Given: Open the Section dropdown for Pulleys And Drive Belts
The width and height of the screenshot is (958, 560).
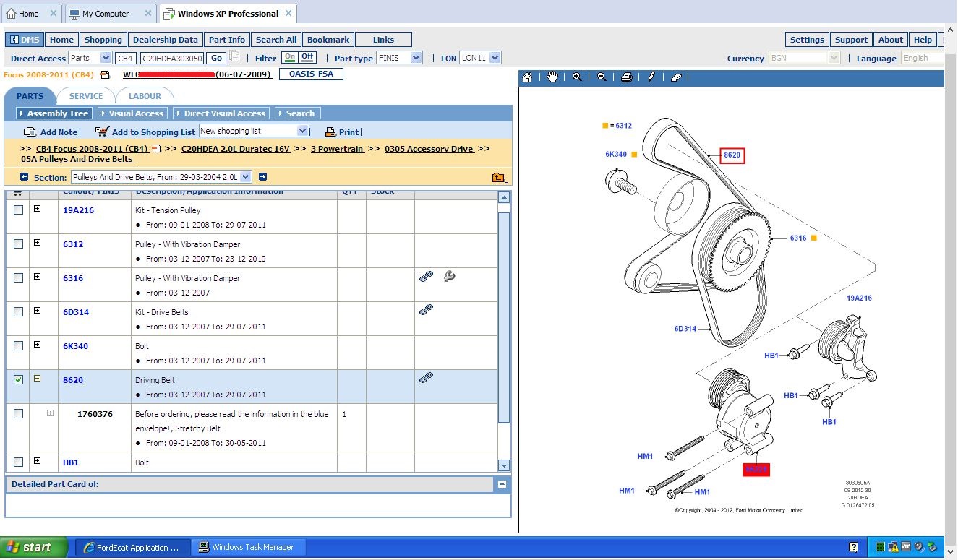Looking at the screenshot, I should (246, 177).
